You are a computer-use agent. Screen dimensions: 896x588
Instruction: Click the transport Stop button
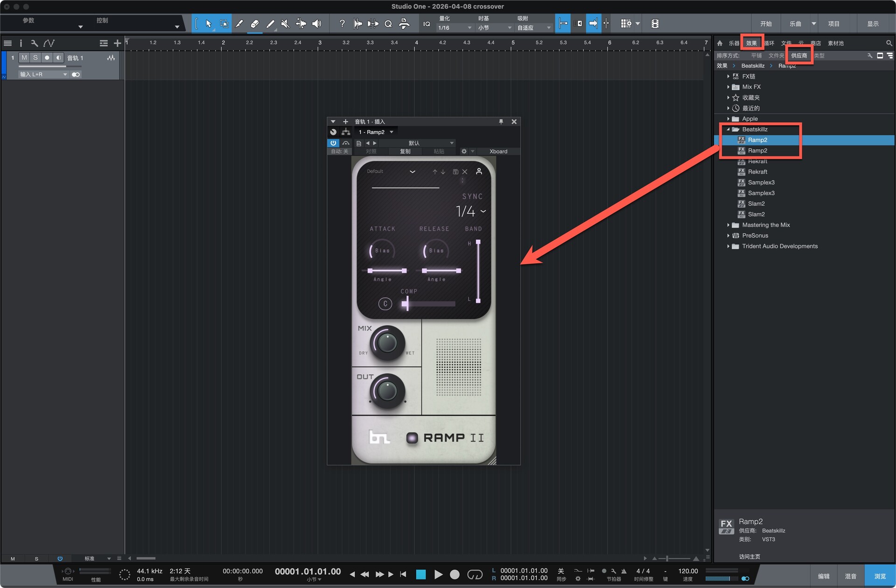[421, 574]
